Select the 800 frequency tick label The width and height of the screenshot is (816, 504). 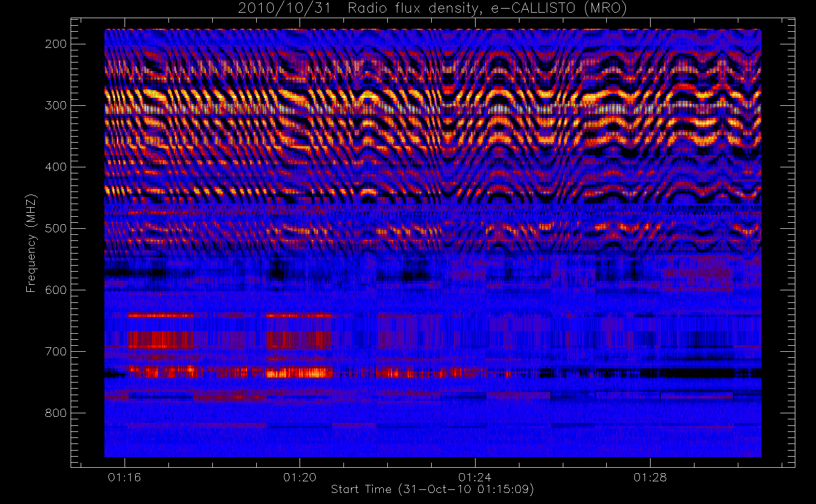[56, 413]
